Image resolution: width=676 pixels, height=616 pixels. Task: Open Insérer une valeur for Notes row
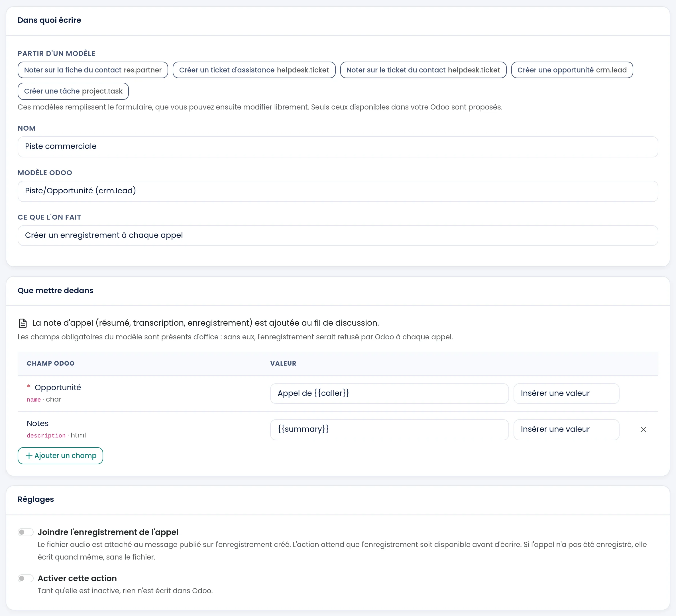point(566,429)
